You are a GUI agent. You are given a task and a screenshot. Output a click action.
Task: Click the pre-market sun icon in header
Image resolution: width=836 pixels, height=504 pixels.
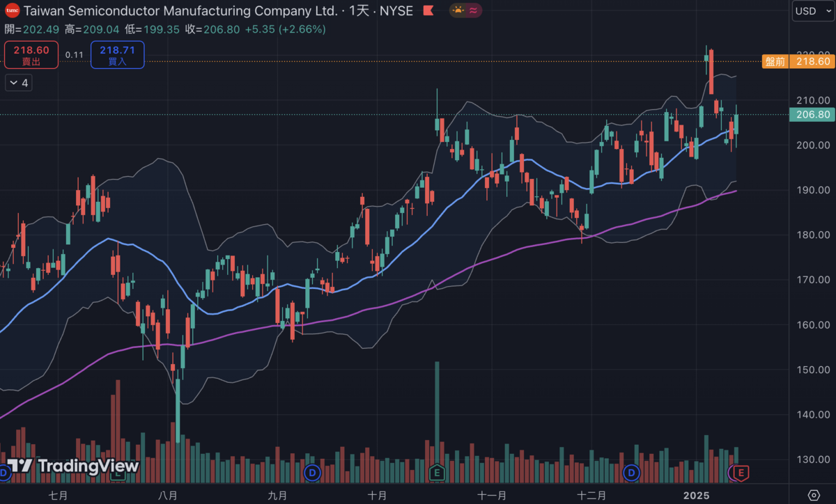(x=458, y=10)
